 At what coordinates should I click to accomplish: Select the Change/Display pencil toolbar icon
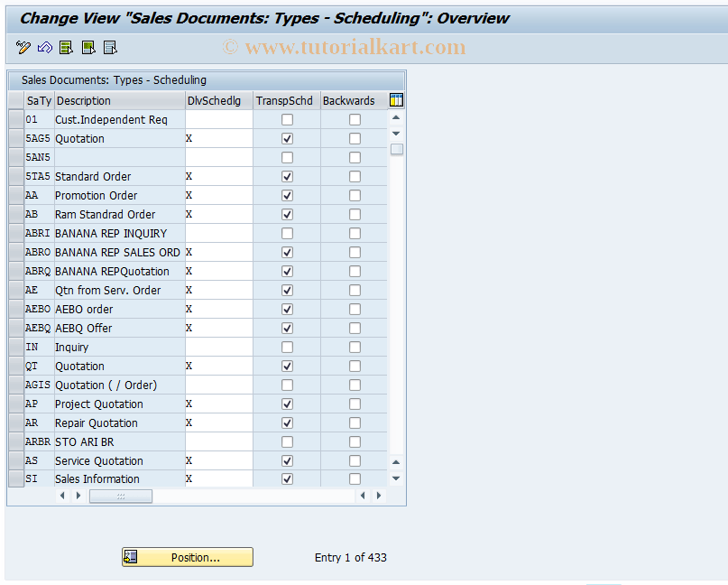(23, 47)
